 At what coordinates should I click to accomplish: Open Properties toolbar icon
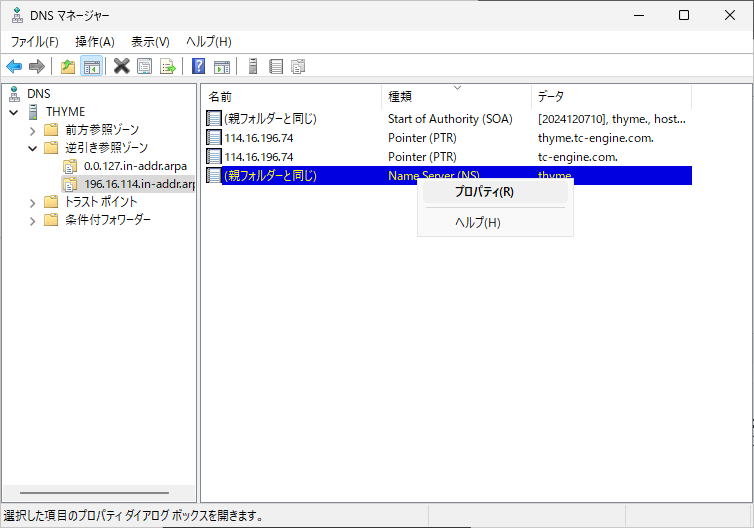[x=145, y=66]
